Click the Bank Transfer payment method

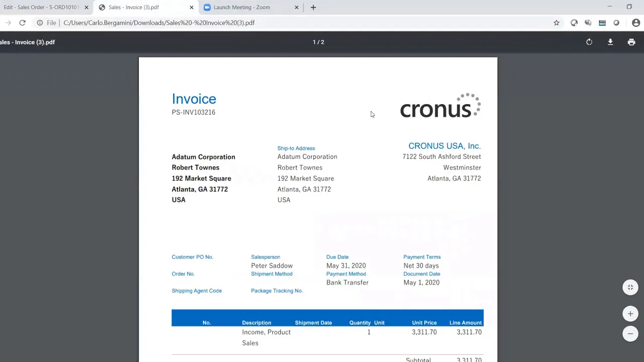(347, 283)
